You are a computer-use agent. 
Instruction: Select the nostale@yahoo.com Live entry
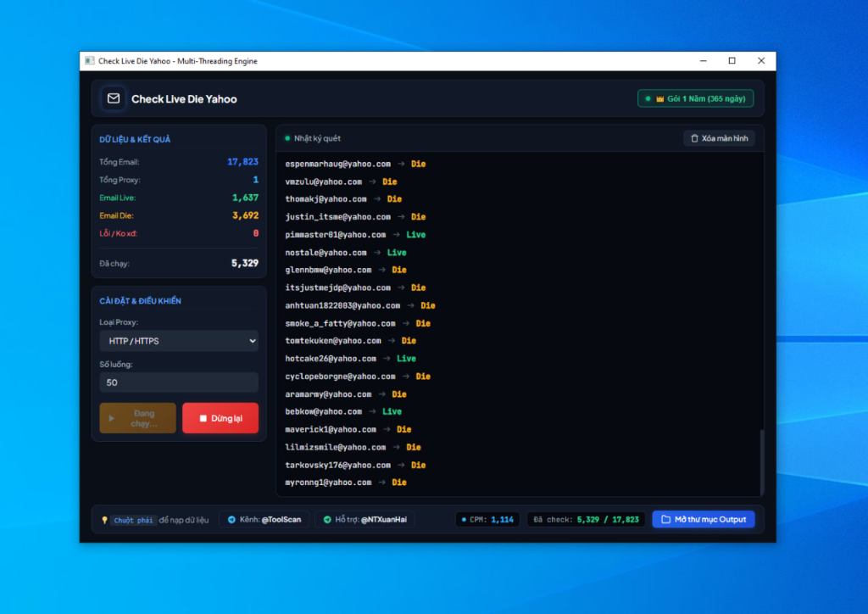pyautogui.click(x=346, y=253)
